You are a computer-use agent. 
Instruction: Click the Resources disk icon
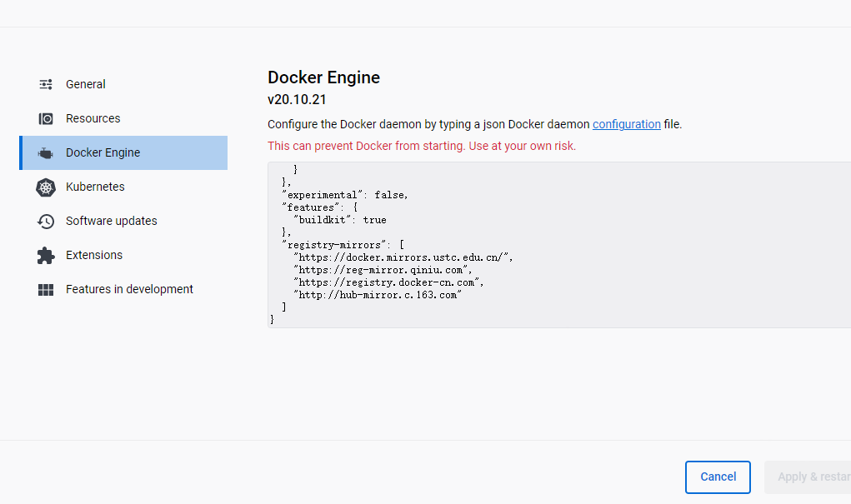coord(46,118)
